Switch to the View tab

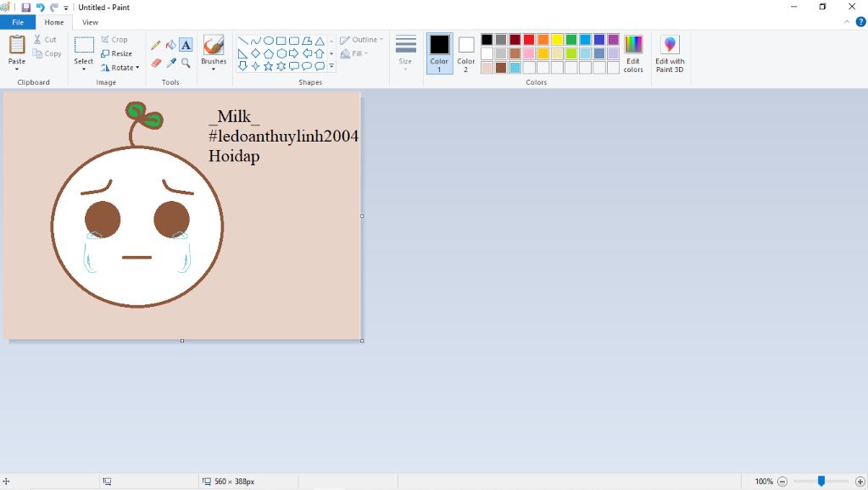point(90,22)
